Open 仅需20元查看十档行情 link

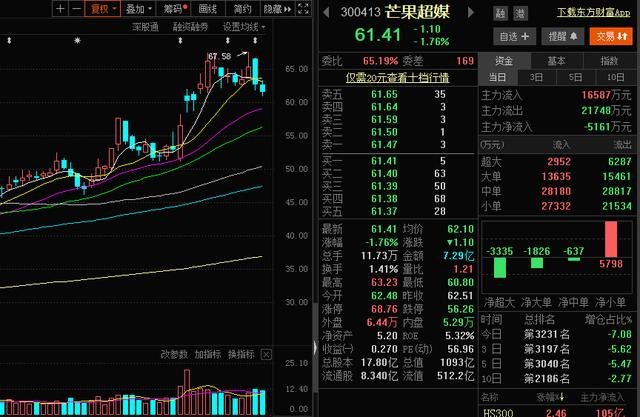pyautogui.click(x=398, y=78)
